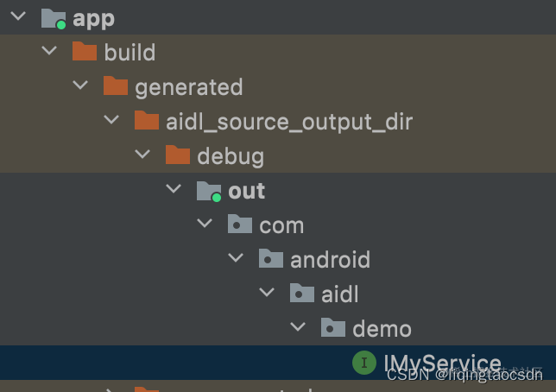Collapse the aidl_source_output_dir chevron
The width and height of the screenshot is (556, 392).
111,119
